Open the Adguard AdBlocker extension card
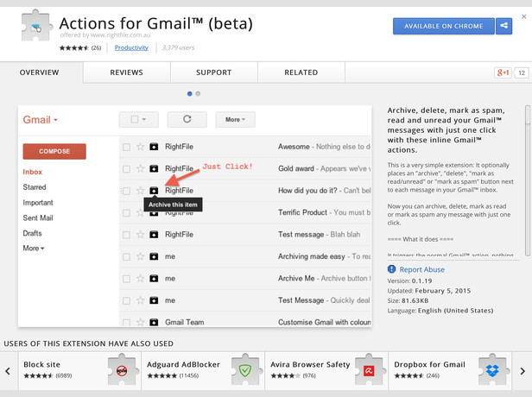532x397 pixels. pos(203,371)
